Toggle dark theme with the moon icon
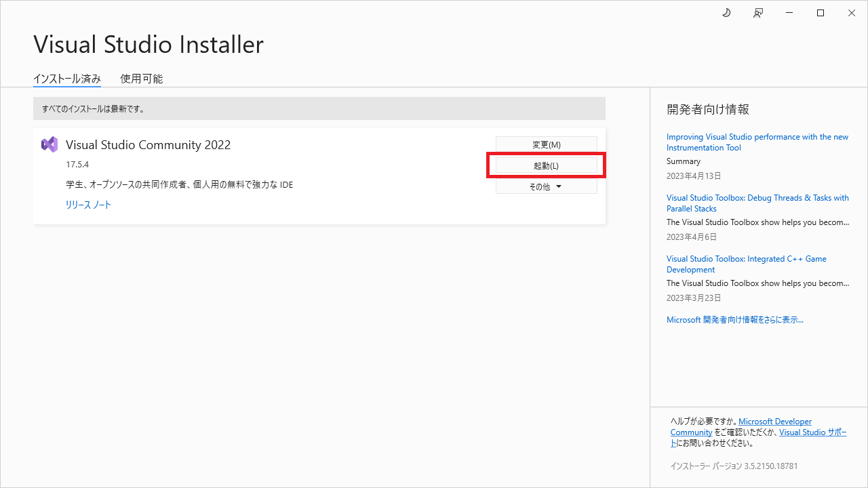This screenshot has width=868, height=488. (726, 13)
